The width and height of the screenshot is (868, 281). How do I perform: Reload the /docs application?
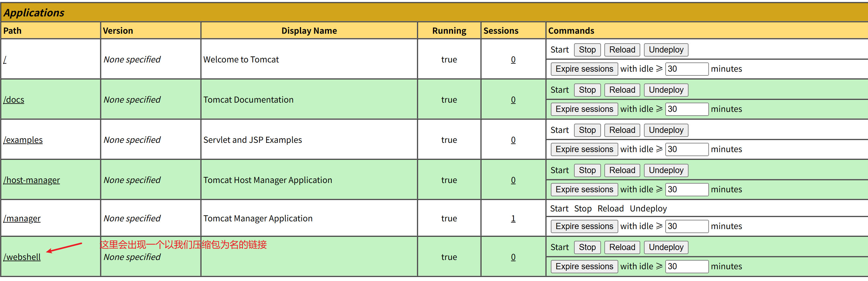coord(622,90)
